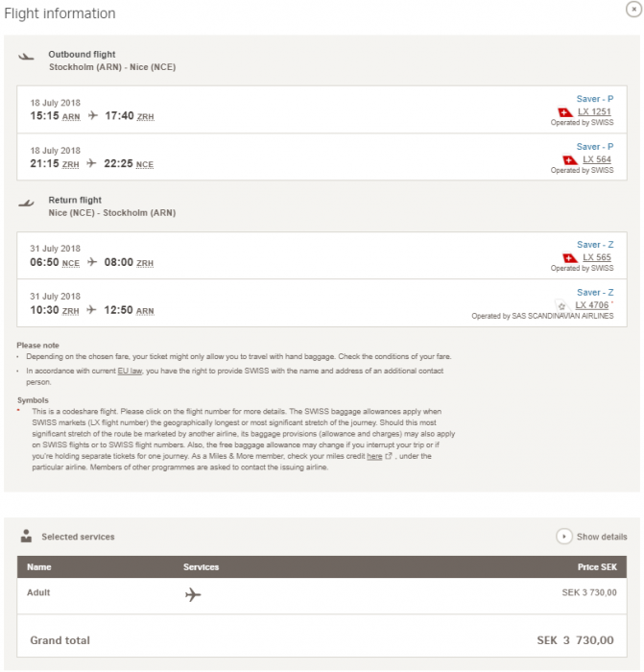Open codeshare flight LX 4706 details

coord(591,305)
